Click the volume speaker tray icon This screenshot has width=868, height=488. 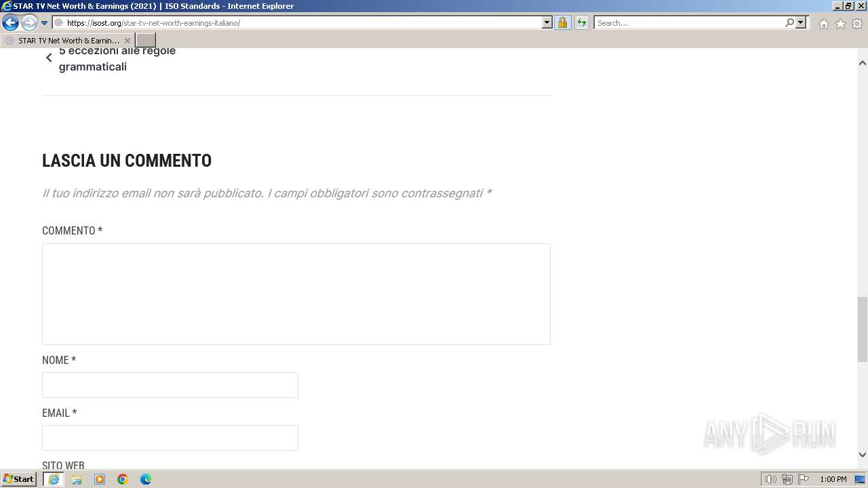(x=770, y=479)
